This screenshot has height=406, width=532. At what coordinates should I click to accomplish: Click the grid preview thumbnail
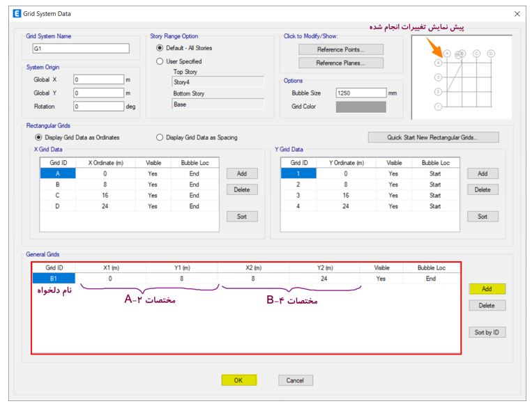pyautogui.click(x=462, y=77)
